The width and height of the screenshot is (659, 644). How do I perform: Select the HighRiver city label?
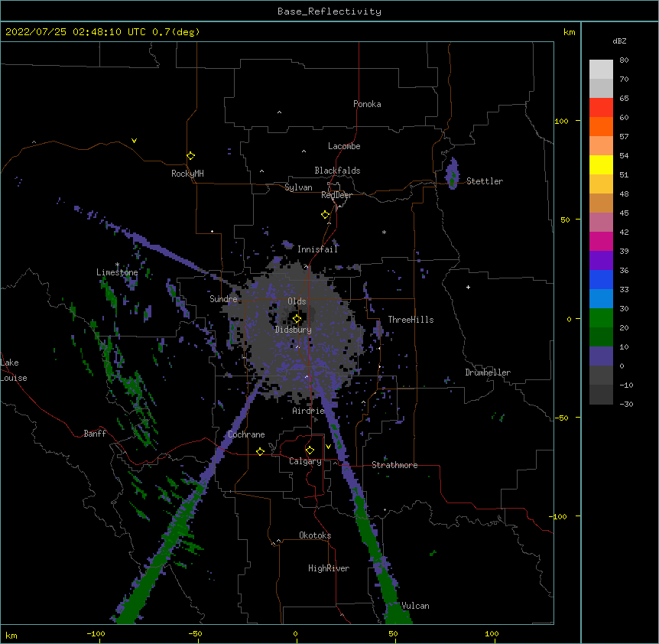point(329,568)
